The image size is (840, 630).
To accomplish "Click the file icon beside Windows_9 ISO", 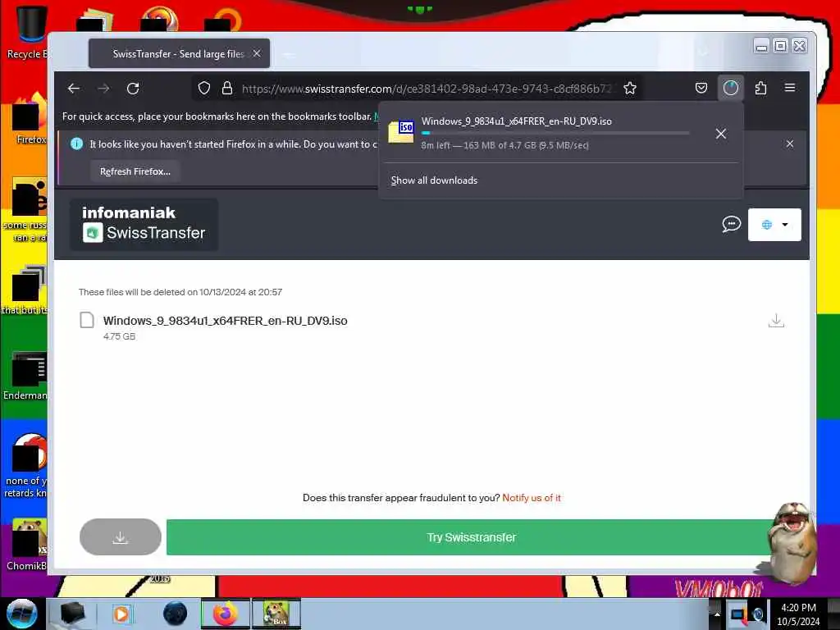I will pyautogui.click(x=87, y=321).
